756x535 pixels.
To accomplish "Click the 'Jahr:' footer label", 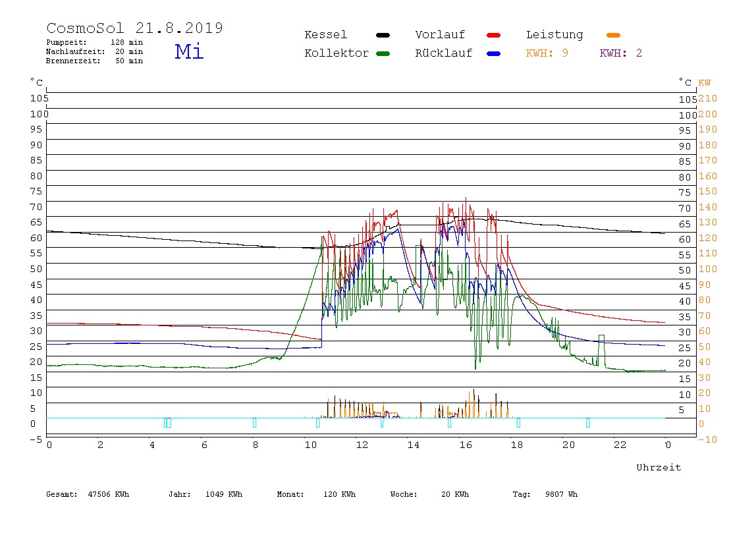I will pos(180,494).
